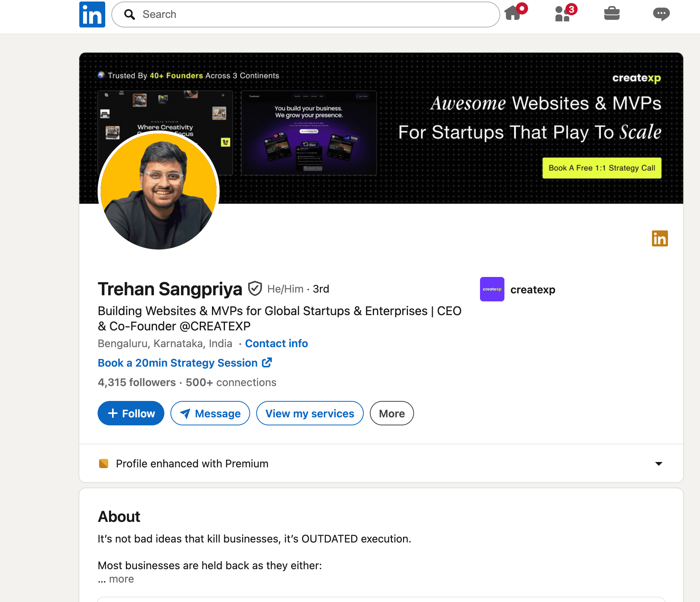700x602 pixels.
Task: Click Bengaluru, Karnataka, India location text
Action: tap(165, 343)
